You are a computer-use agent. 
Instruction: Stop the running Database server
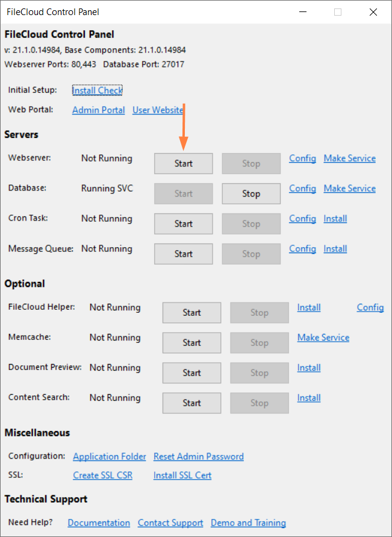(x=250, y=193)
